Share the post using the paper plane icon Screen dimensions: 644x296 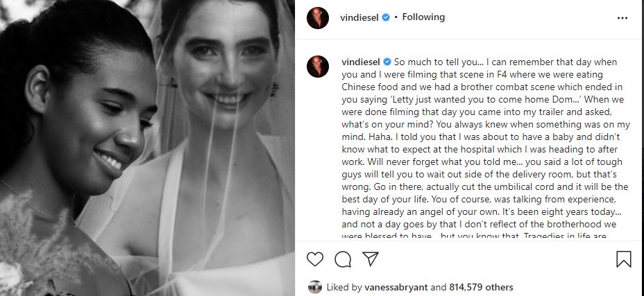[x=371, y=259]
